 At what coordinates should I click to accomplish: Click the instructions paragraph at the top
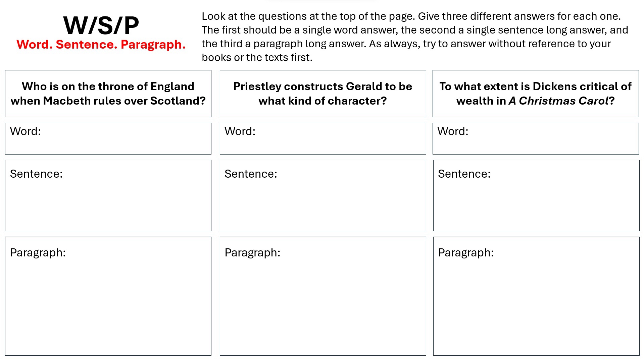coord(415,37)
